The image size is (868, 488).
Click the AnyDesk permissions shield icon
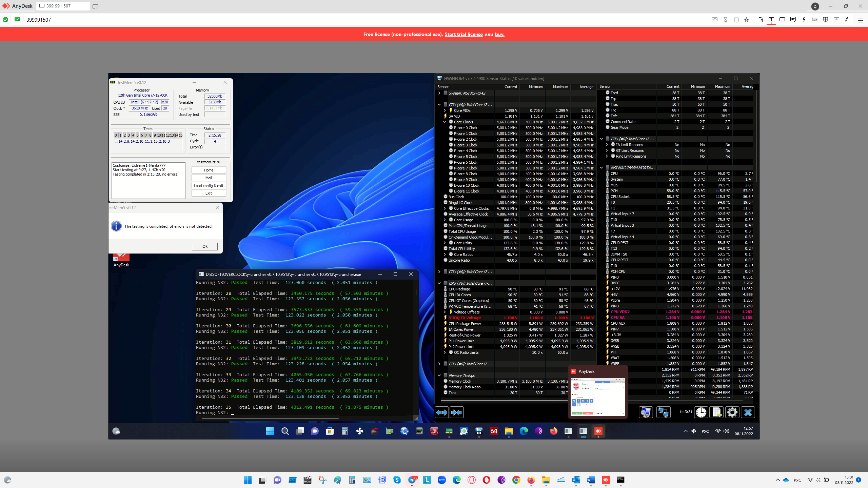click(825, 20)
